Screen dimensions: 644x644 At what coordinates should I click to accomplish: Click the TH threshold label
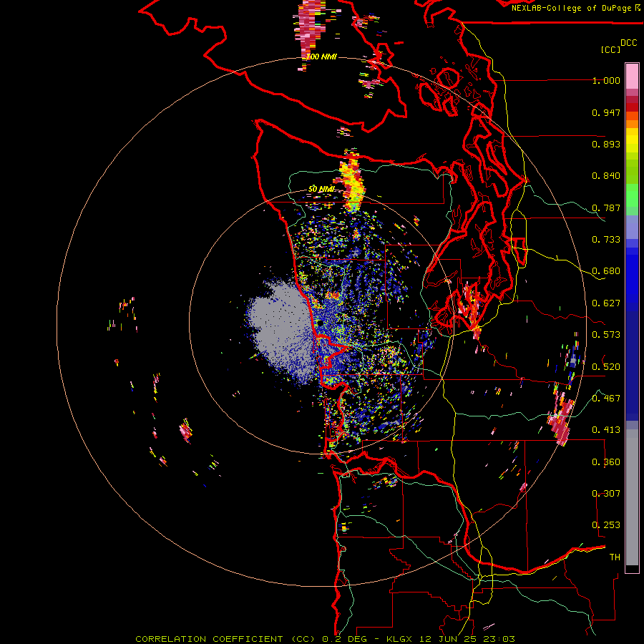point(615,557)
